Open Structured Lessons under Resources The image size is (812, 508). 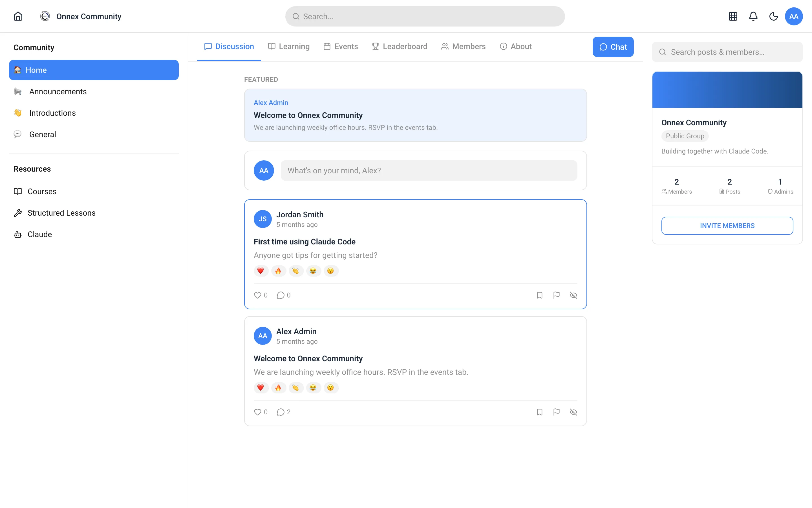click(x=94, y=213)
